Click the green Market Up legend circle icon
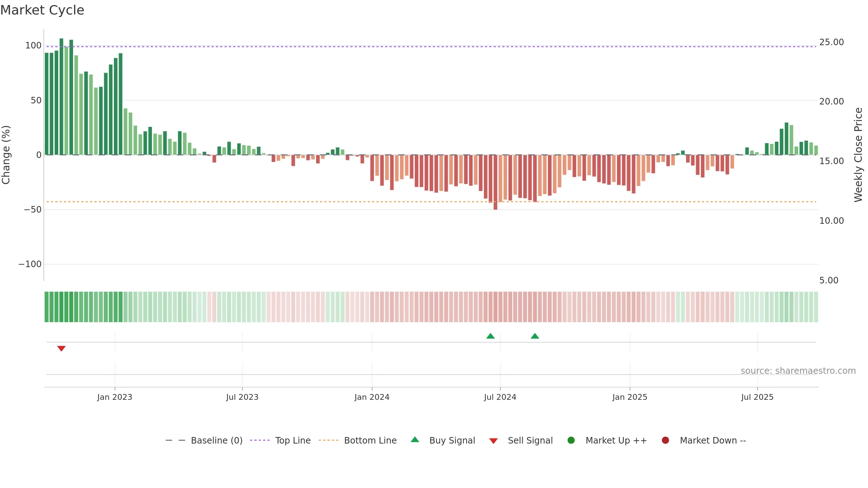 point(571,440)
